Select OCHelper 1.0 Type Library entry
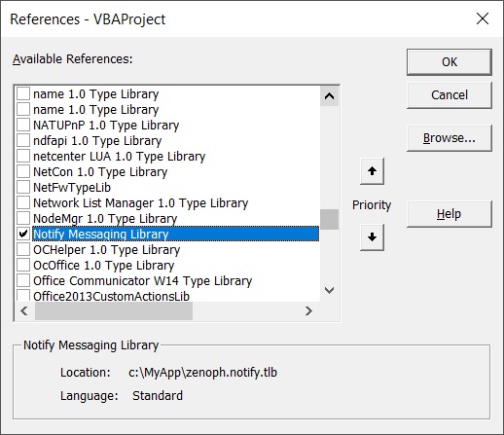Image resolution: width=504 pixels, height=435 pixels. click(107, 249)
